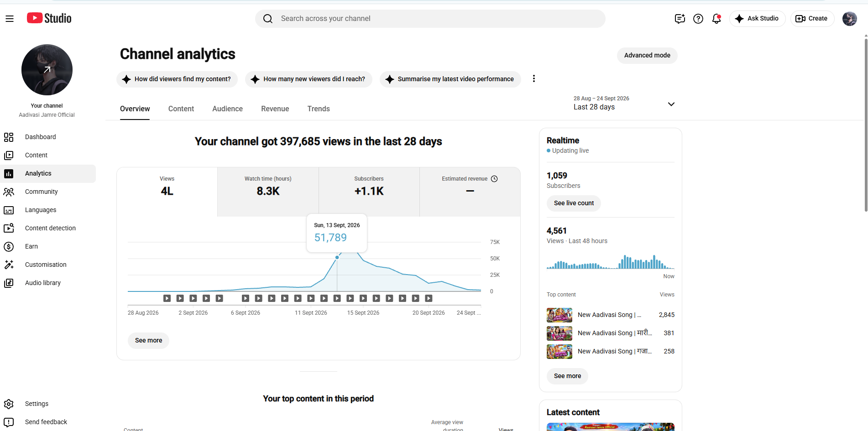Click the page vertical scrollbar

click(x=866, y=125)
